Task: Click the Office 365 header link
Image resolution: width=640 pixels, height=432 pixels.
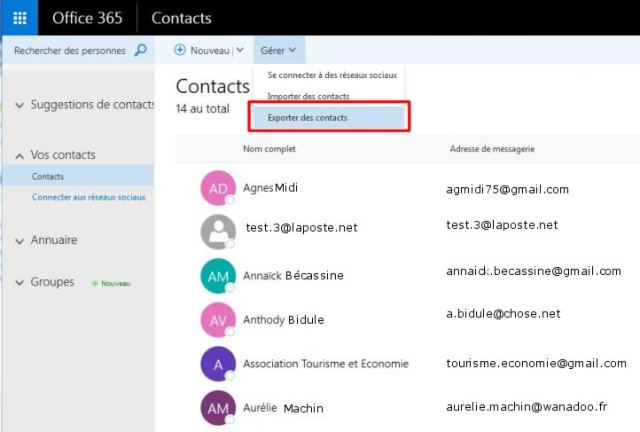Action: coord(92,18)
